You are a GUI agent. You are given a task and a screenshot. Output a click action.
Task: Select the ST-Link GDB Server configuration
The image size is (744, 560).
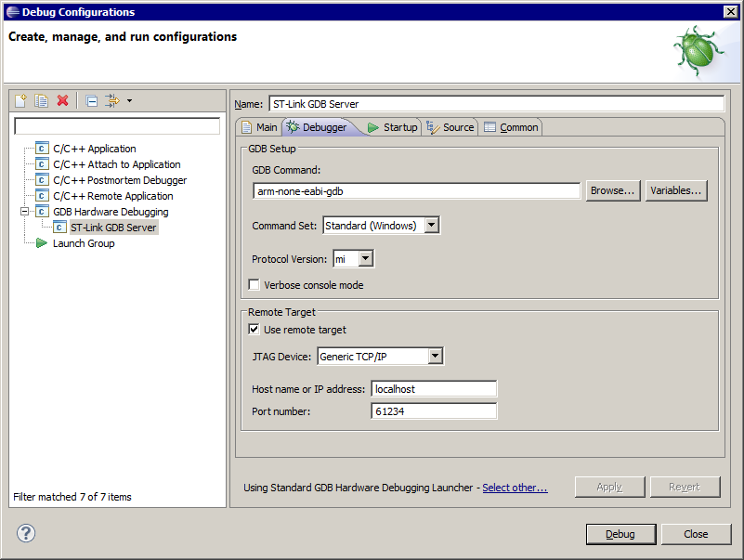pos(113,228)
